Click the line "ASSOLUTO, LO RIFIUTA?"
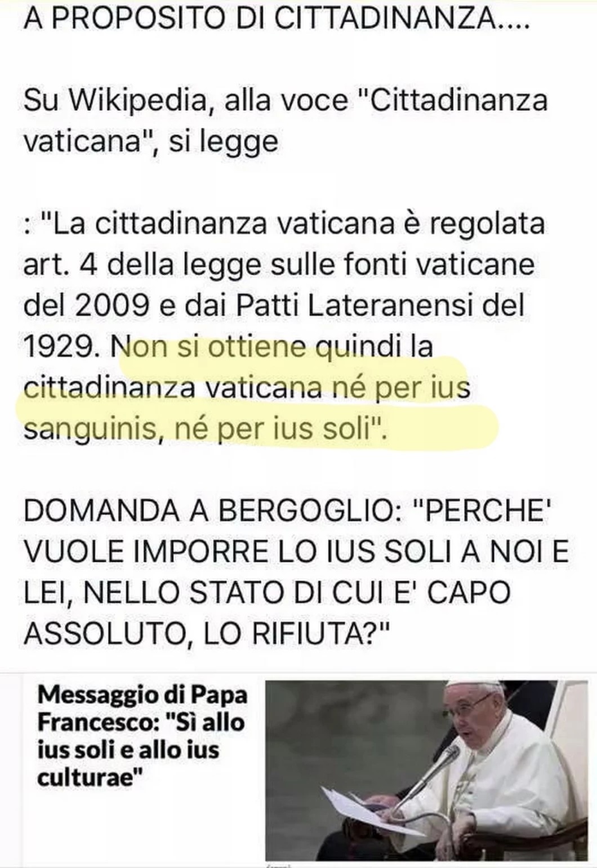Viewport: 597px width, 868px height. click(207, 633)
